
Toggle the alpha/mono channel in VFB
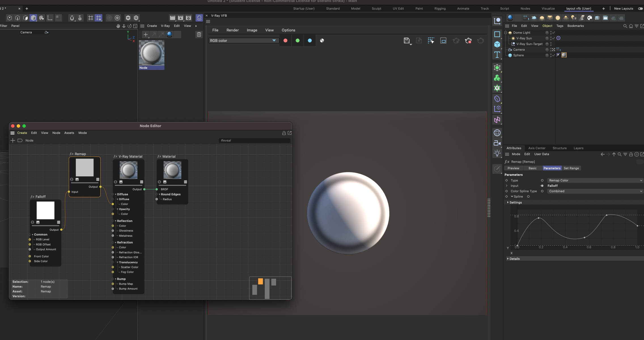tap(322, 40)
